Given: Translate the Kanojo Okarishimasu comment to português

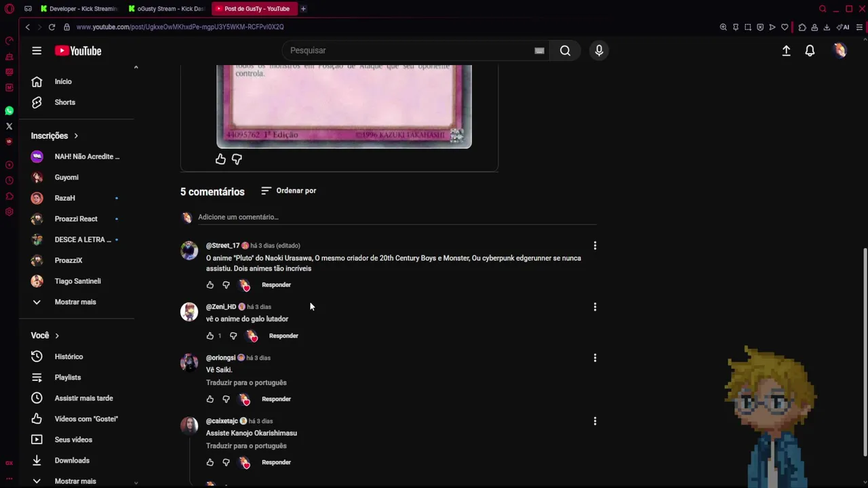Looking at the screenshot, I should tap(246, 446).
